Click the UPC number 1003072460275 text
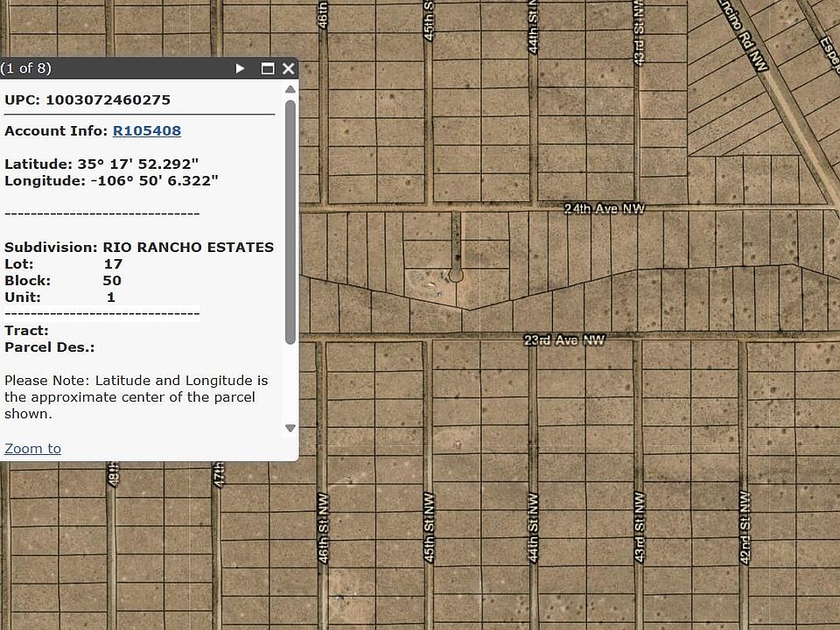 click(x=108, y=100)
